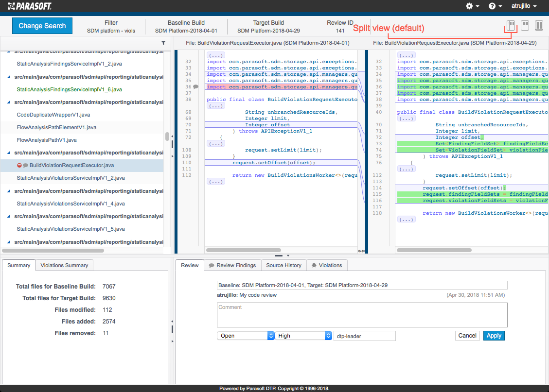
Task: Click lower arrow on Summary panel splitter
Action: (x=172, y=341)
